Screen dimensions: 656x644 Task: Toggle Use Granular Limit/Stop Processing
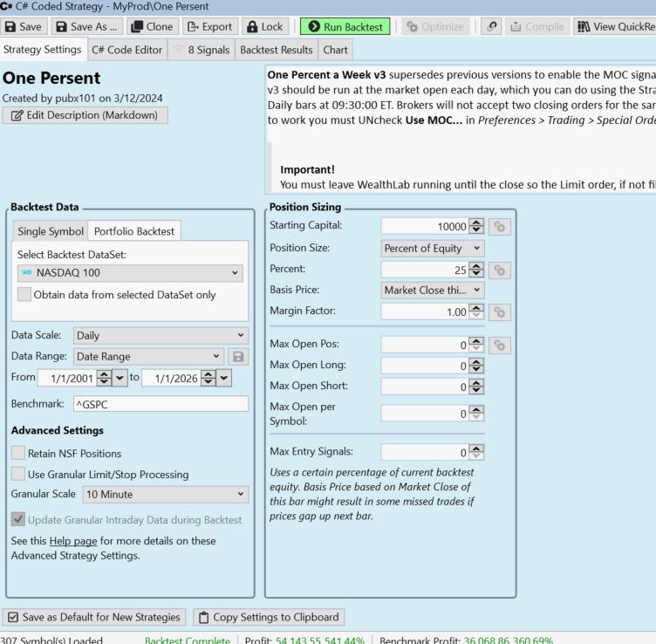point(19,473)
